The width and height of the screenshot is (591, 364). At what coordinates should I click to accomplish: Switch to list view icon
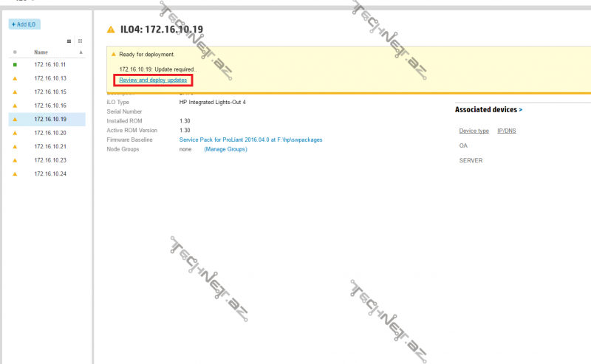[69, 41]
